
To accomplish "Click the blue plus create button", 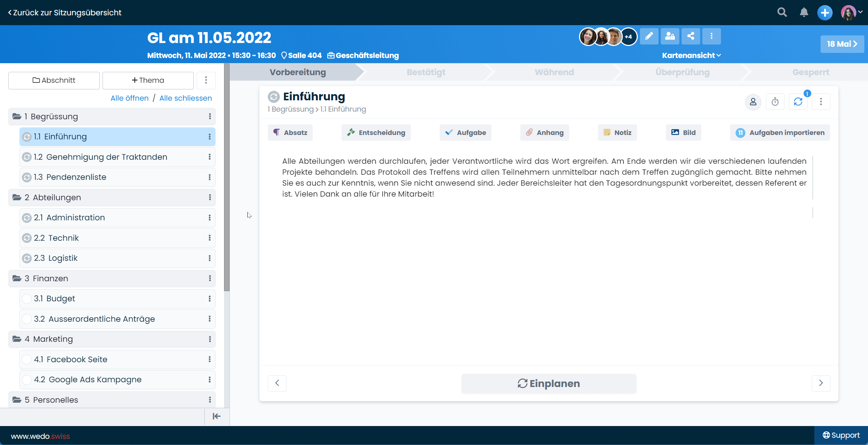I will (x=825, y=12).
